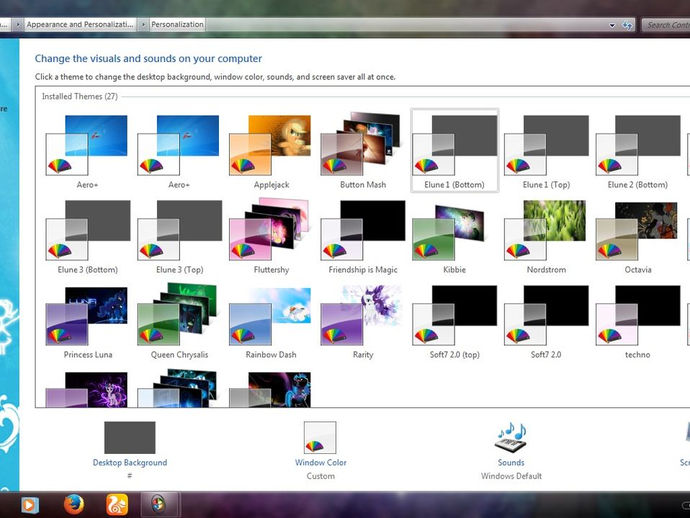Click the Desktop Background link
This screenshot has width=690, height=518.
click(x=130, y=463)
